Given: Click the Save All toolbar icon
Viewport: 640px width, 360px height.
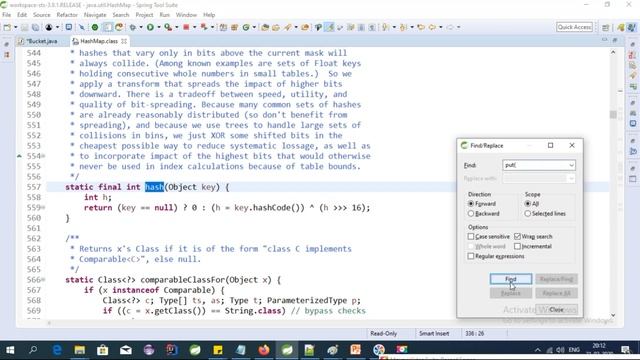Looking at the screenshot, I should (36, 27).
